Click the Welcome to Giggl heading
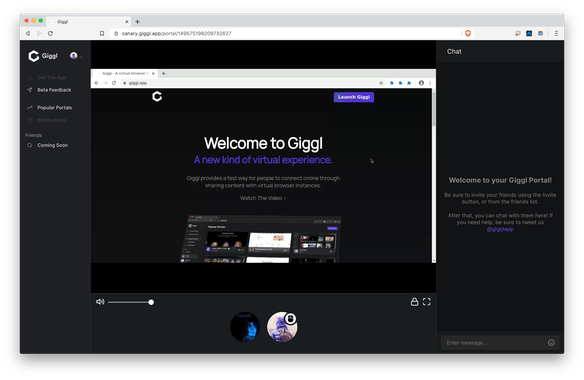Viewport: 584px width, 380px height. 263,143
